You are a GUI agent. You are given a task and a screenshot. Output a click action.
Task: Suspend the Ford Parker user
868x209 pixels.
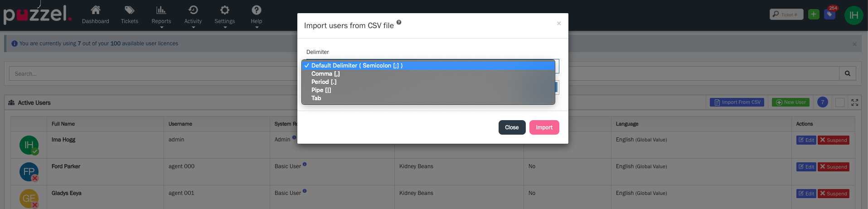tap(833, 167)
